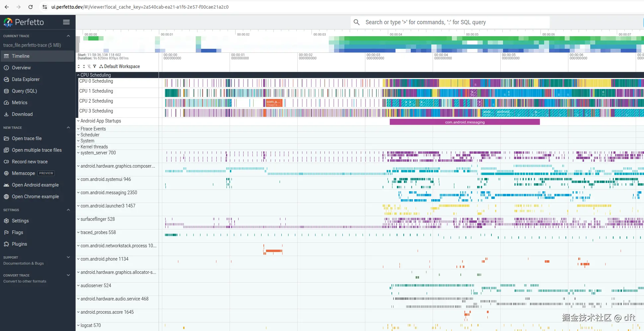
Task: Click the Settings gear icon
Action: [6, 221]
